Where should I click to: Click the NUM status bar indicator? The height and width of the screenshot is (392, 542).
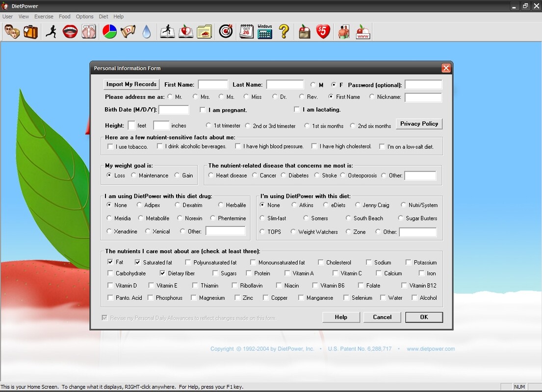(x=519, y=387)
